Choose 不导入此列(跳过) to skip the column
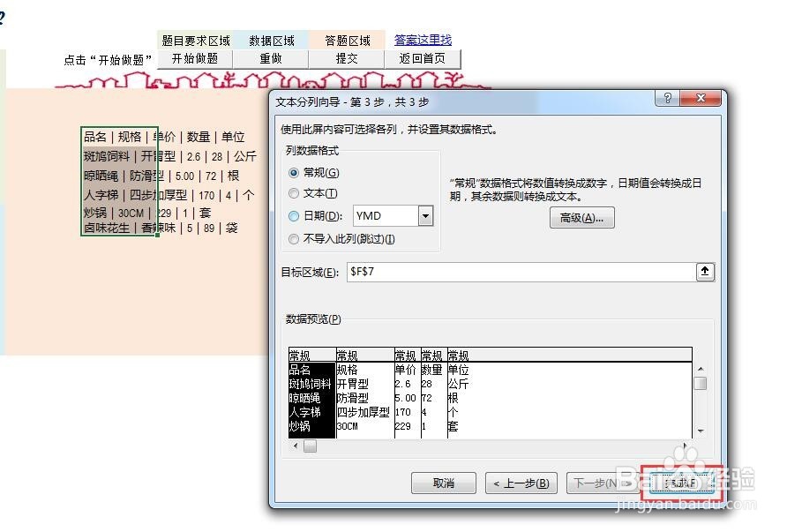The width and height of the screenshot is (802, 532). click(292, 238)
